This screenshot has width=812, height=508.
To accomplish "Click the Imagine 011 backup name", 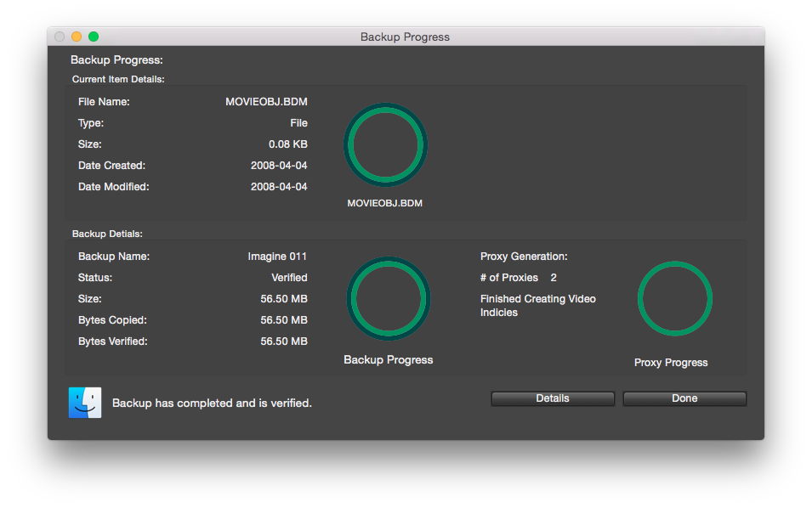I will coord(277,257).
